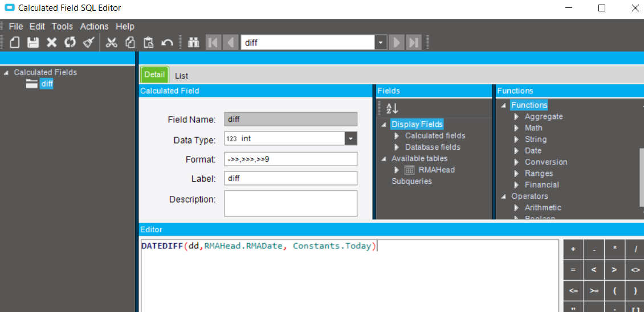The image size is (644, 312).
Task: Expand the Aggregate functions group
Action: (517, 117)
